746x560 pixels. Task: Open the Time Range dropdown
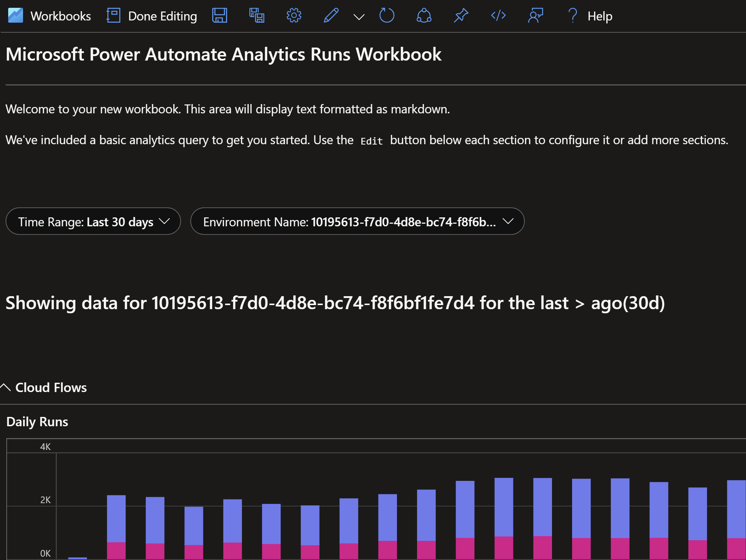93,221
